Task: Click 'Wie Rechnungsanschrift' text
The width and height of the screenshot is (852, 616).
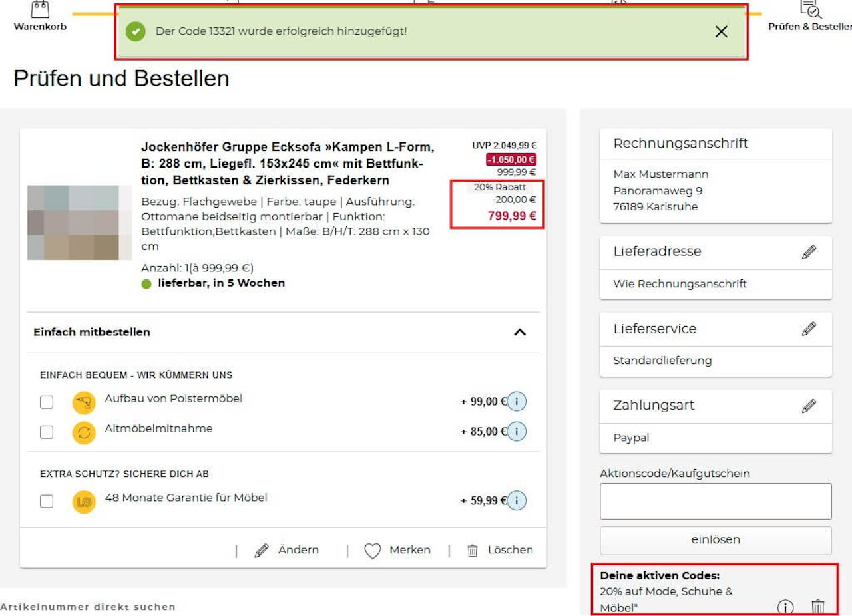Action: point(680,284)
